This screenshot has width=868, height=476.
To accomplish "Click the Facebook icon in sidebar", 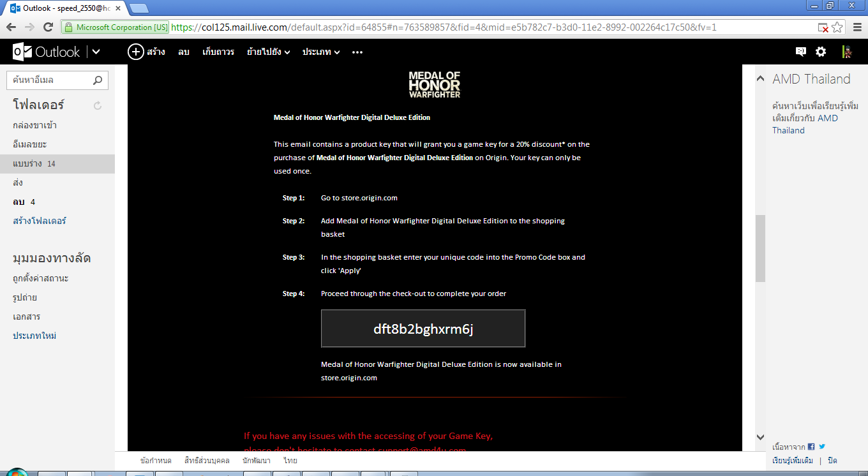I will 811,447.
